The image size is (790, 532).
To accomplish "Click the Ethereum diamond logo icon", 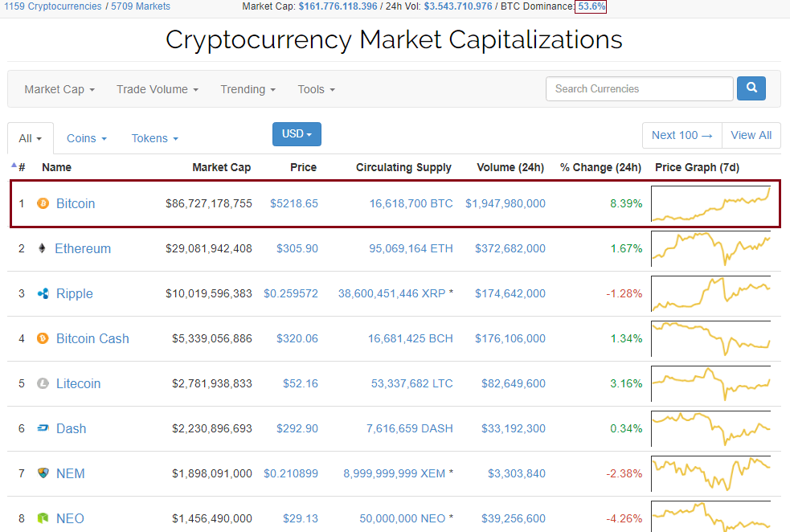I will coord(43,248).
